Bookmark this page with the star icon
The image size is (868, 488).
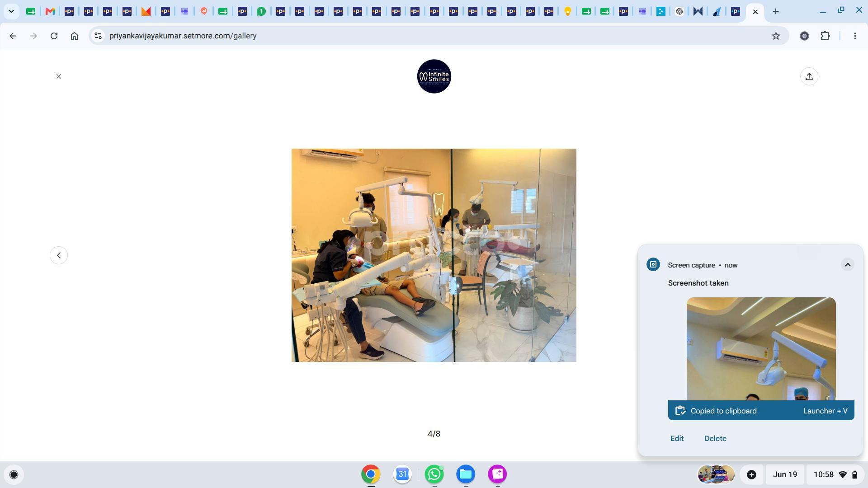pyautogui.click(x=776, y=36)
